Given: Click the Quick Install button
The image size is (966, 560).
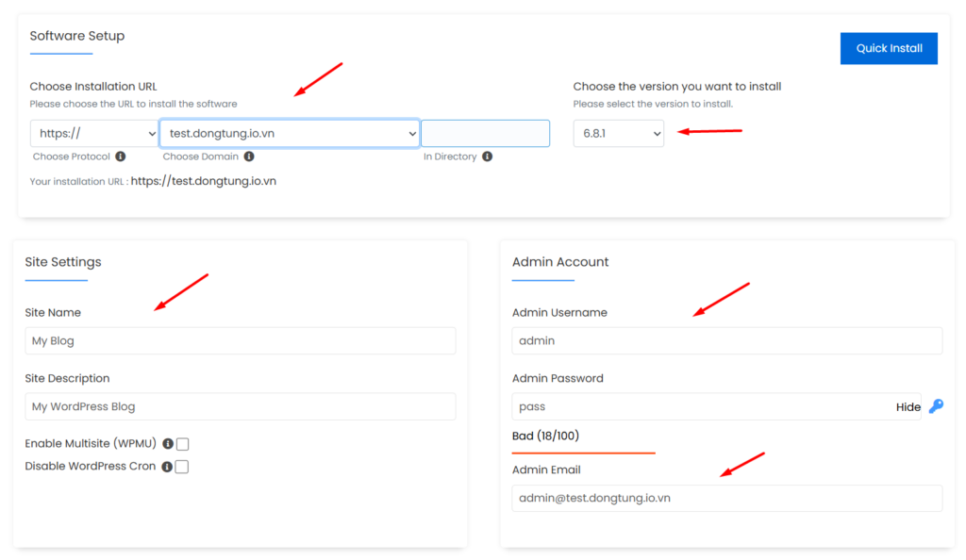Looking at the screenshot, I should (x=889, y=49).
